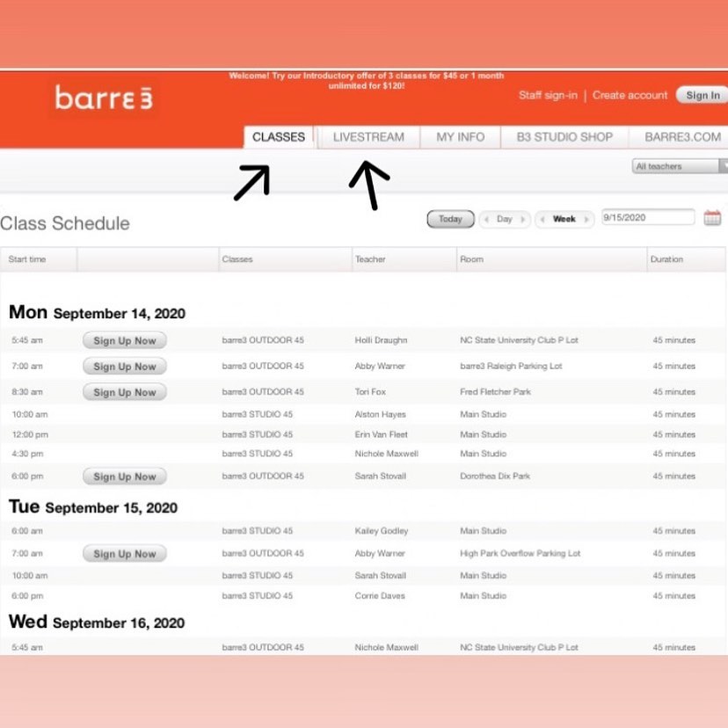Advance to next week arrow
The width and height of the screenshot is (728, 728).
tap(586, 220)
